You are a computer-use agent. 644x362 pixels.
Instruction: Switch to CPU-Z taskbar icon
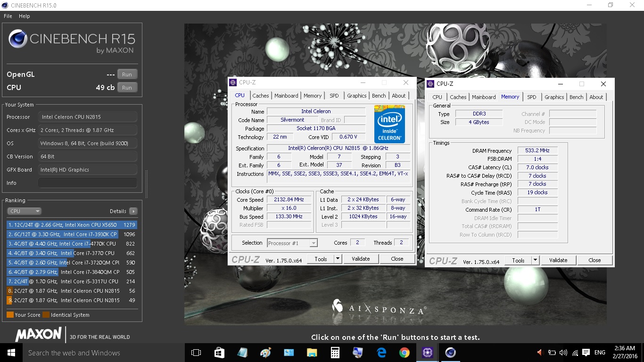427,353
